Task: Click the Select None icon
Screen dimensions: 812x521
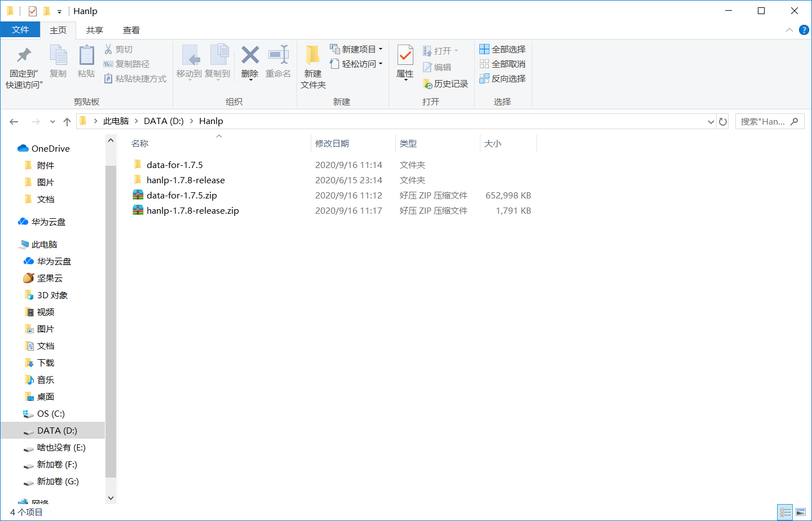Action: [x=484, y=64]
